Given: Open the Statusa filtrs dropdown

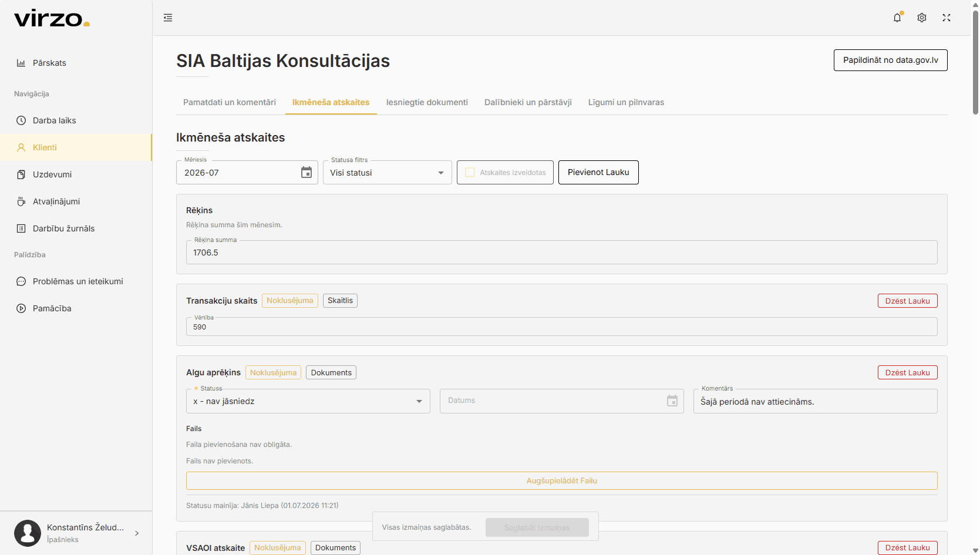Looking at the screenshot, I should [x=388, y=173].
